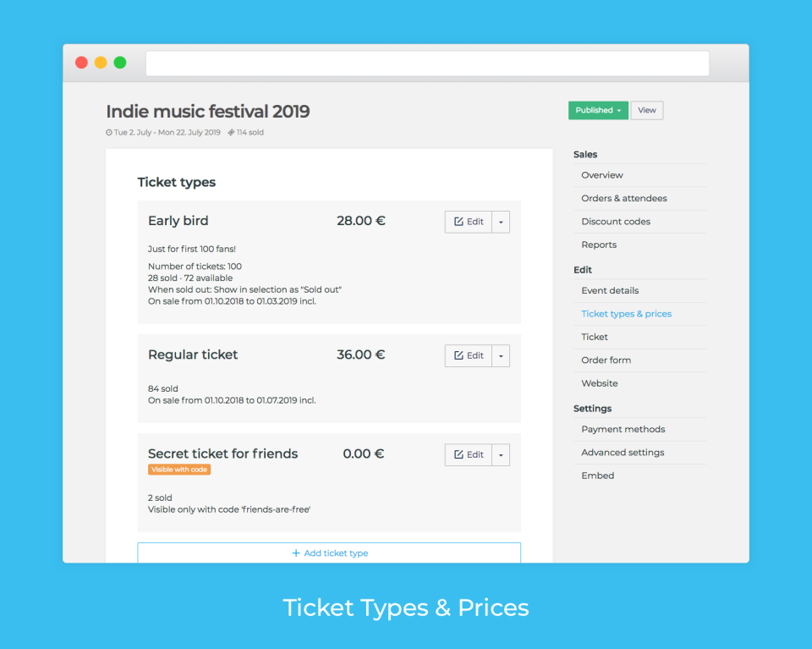
Task: Click the Add ticket type button
Action: pos(329,553)
